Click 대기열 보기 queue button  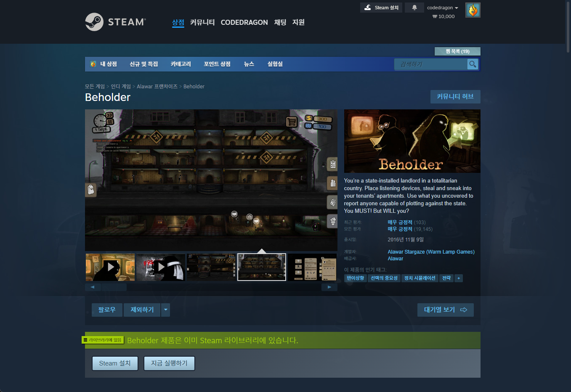point(446,310)
